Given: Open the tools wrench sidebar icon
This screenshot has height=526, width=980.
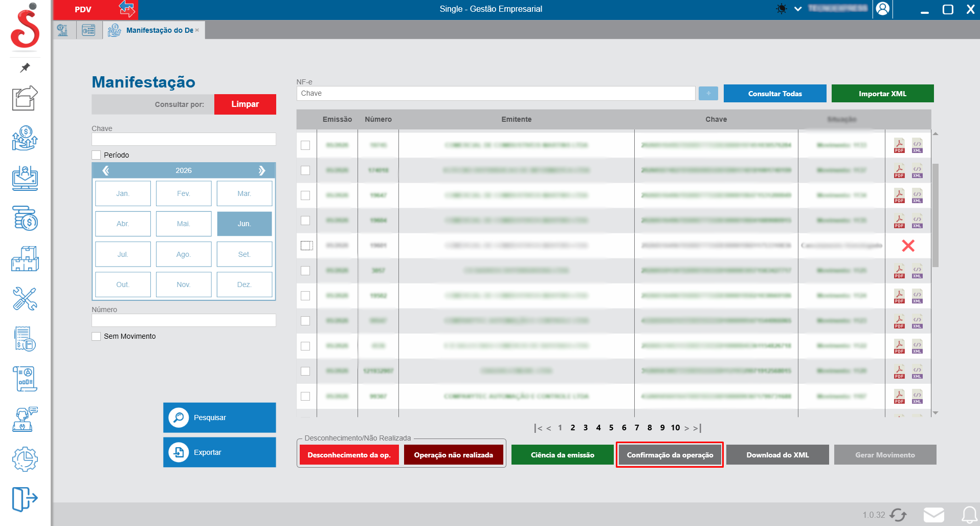Looking at the screenshot, I should [x=25, y=299].
